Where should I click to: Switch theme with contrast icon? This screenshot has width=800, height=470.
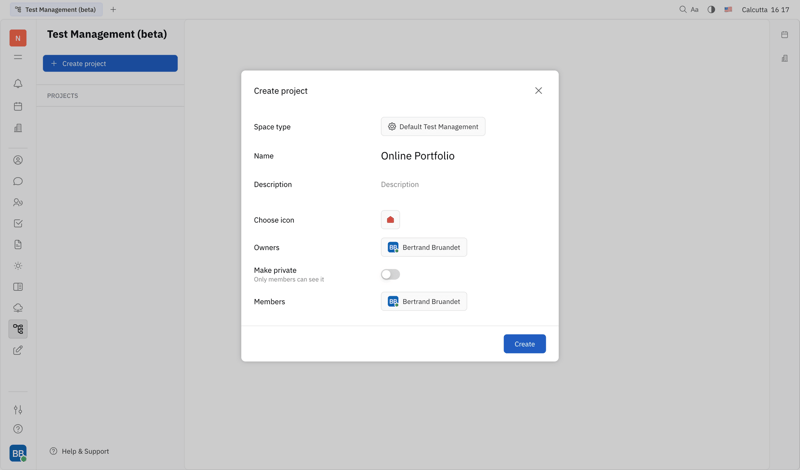click(x=711, y=10)
